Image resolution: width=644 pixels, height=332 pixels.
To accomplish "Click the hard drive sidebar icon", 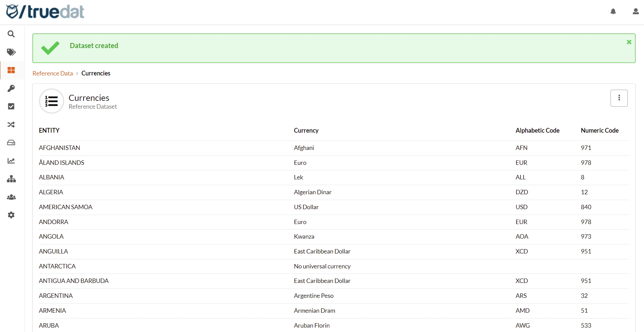I will pos(11,142).
